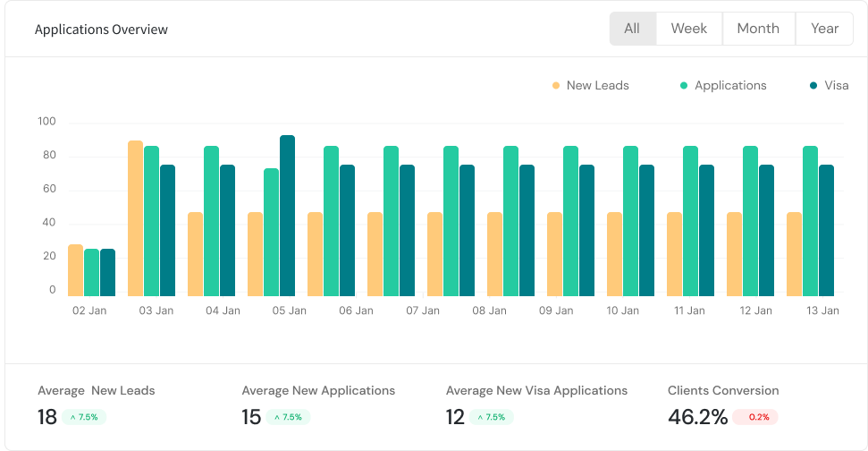Toggle the Visa legend series
The image size is (868, 451).
pos(836,86)
